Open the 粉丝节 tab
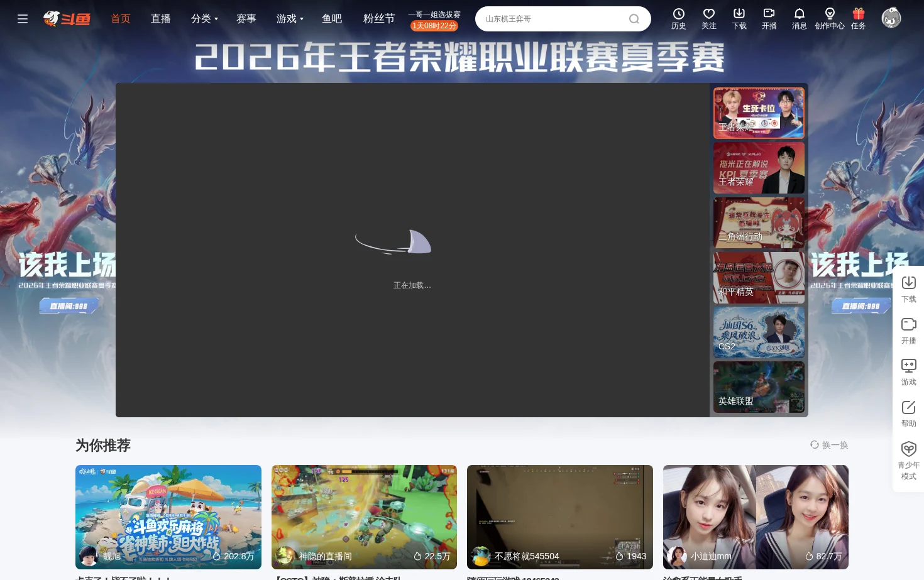The width and height of the screenshot is (924, 580). (379, 19)
